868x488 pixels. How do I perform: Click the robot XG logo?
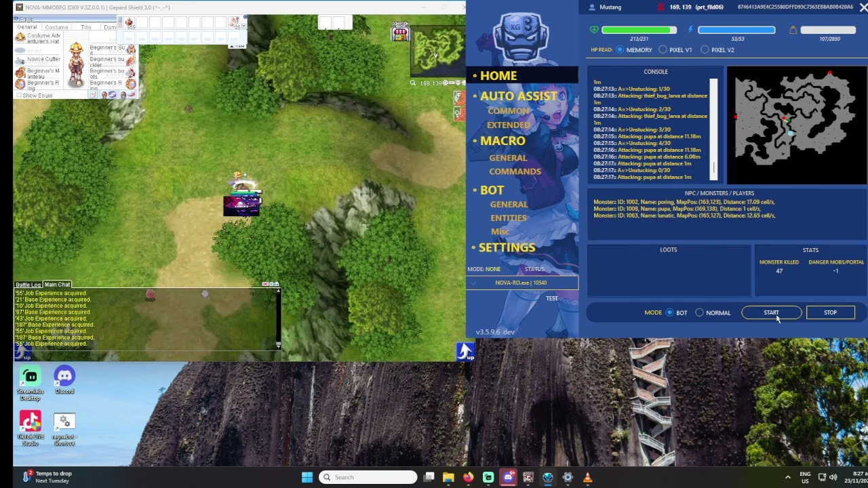[521, 38]
